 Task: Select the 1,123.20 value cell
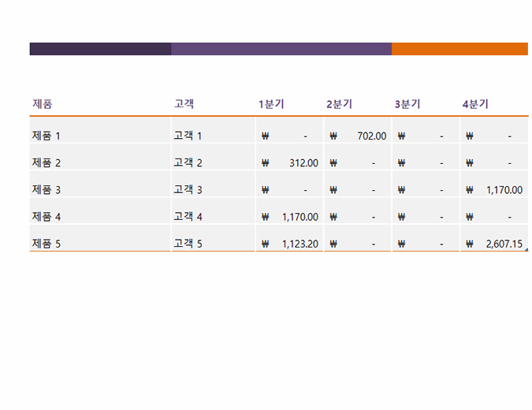pyautogui.click(x=300, y=244)
